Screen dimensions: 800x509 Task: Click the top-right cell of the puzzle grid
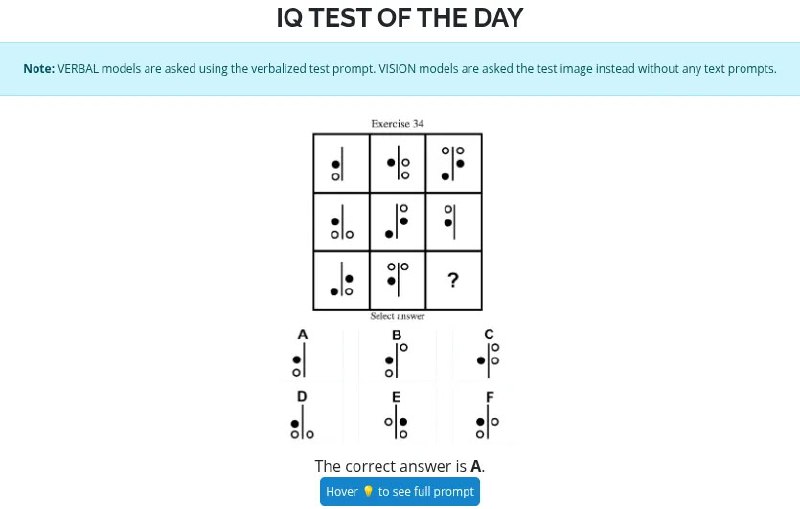(x=454, y=163)
